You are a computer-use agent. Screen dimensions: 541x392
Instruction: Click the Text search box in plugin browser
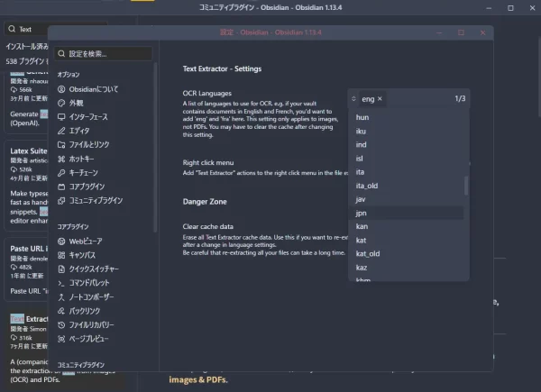tap(26, 29)
